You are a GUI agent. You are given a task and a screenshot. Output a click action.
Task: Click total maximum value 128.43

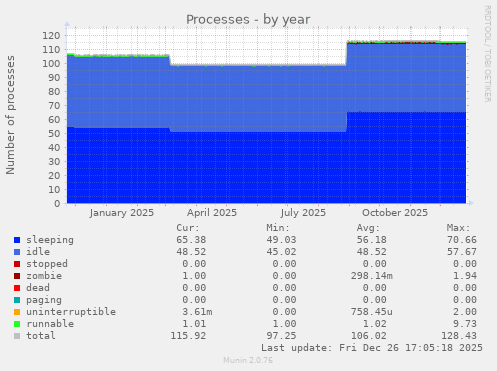tap(459, 336)
